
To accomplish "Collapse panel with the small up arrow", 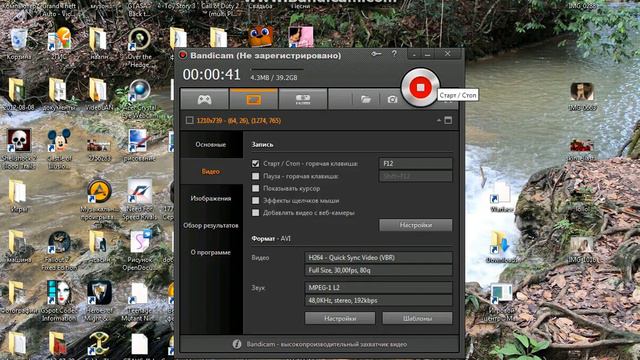I will pos(439,120).
